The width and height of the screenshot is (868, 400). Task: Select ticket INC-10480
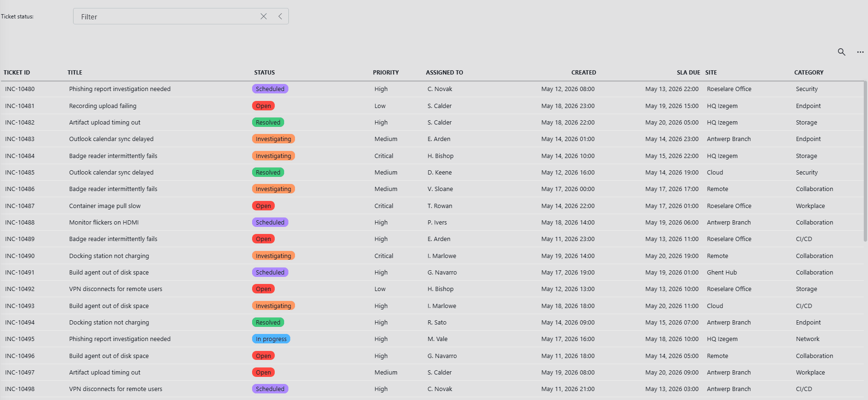tap(20, 89)
